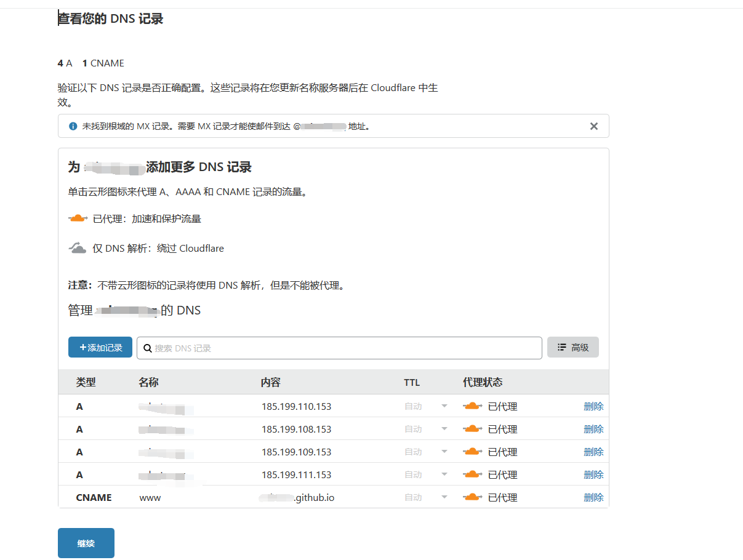Toggle proxy cloud for 185.199.109.153 record

tap(472, 452)
